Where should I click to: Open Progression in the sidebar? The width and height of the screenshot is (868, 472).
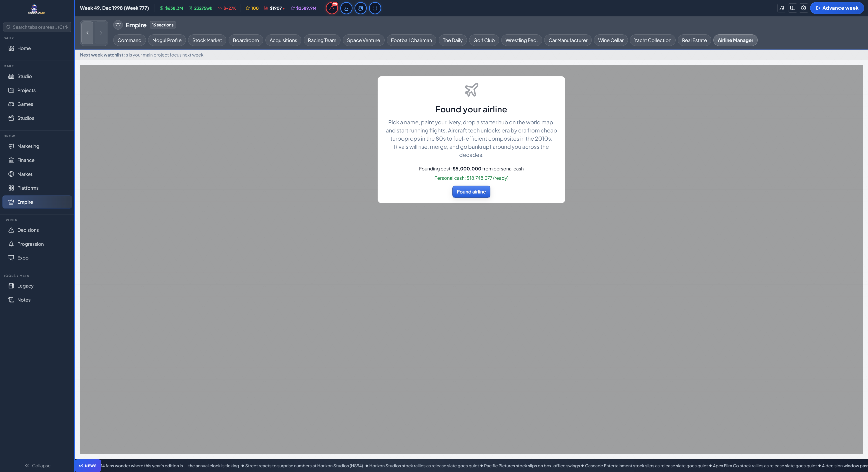37,244
